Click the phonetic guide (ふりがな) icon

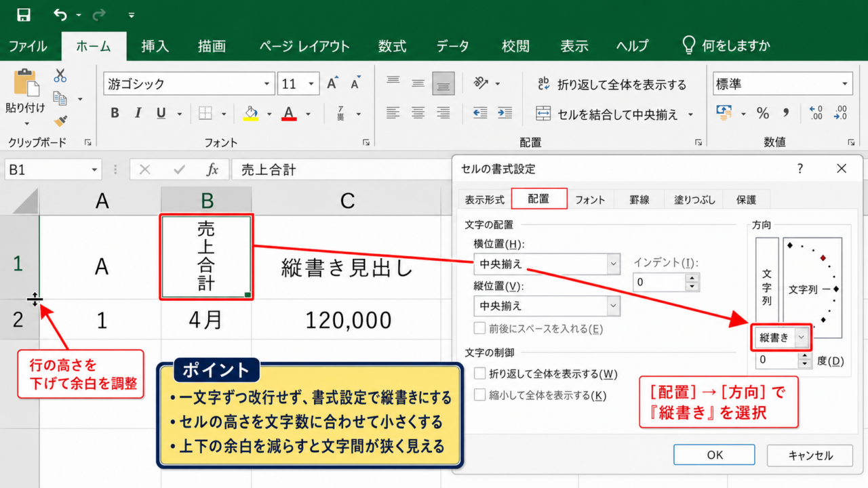coord(341,113)
